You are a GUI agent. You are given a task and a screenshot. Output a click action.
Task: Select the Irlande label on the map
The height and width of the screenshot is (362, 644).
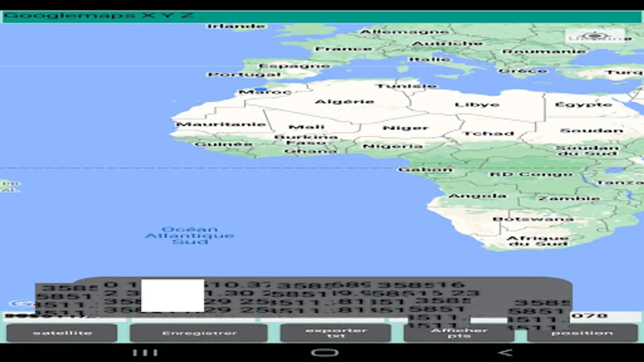click(x=236, y=26)
